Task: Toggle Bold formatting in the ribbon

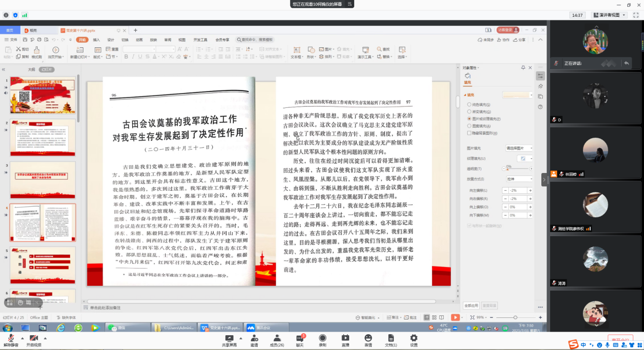Action: point(126,57)
